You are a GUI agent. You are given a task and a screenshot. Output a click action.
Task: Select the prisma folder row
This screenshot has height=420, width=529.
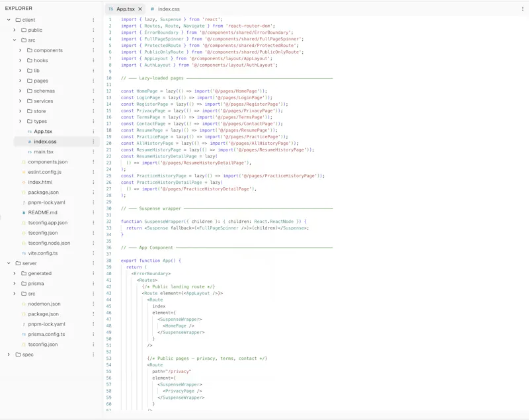[x=54, y=283]
